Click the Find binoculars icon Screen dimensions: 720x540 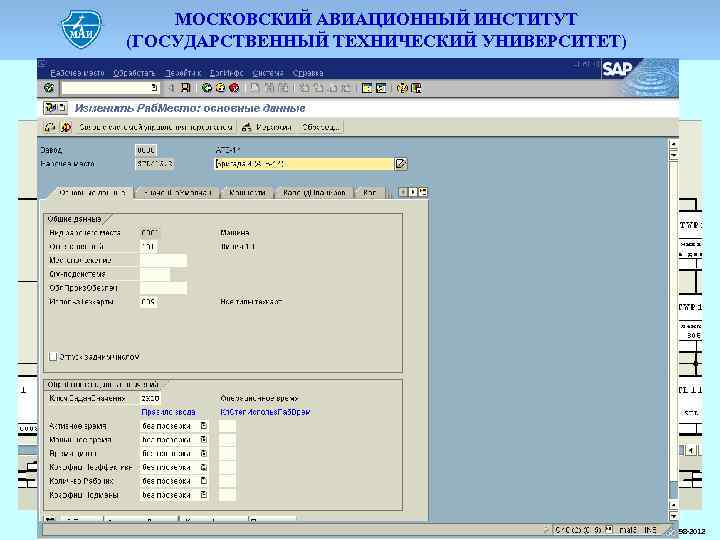(270, 88)
